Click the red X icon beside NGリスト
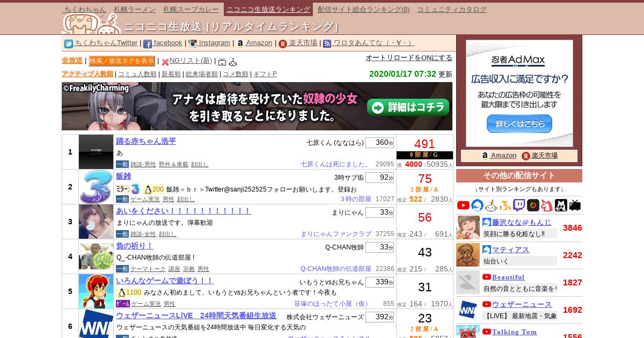 [165, 62]
